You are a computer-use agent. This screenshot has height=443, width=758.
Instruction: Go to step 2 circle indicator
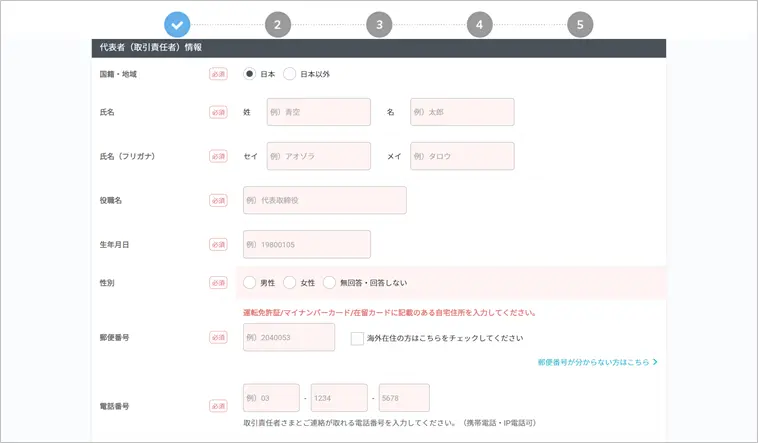(x=277, y=25)
